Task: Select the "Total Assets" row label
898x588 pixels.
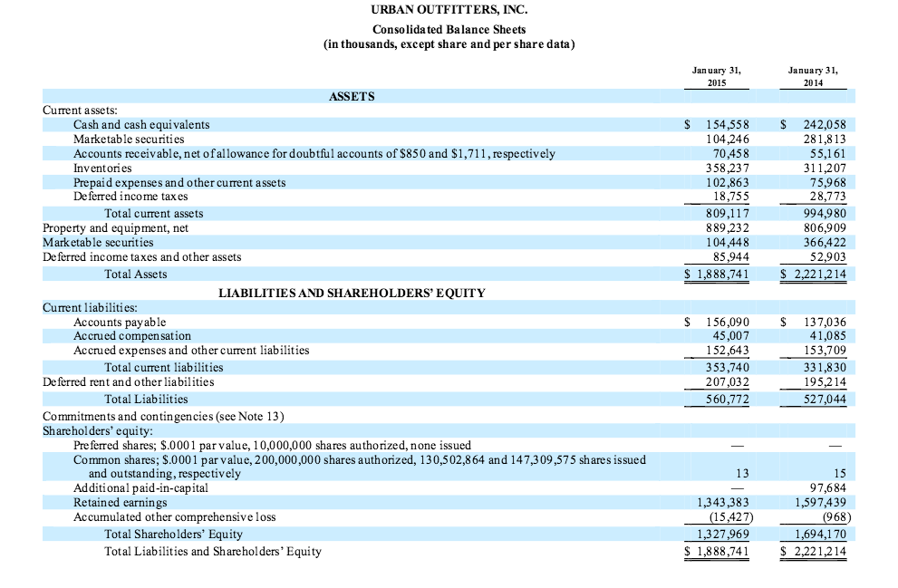Action: click(x=136, y=274)
